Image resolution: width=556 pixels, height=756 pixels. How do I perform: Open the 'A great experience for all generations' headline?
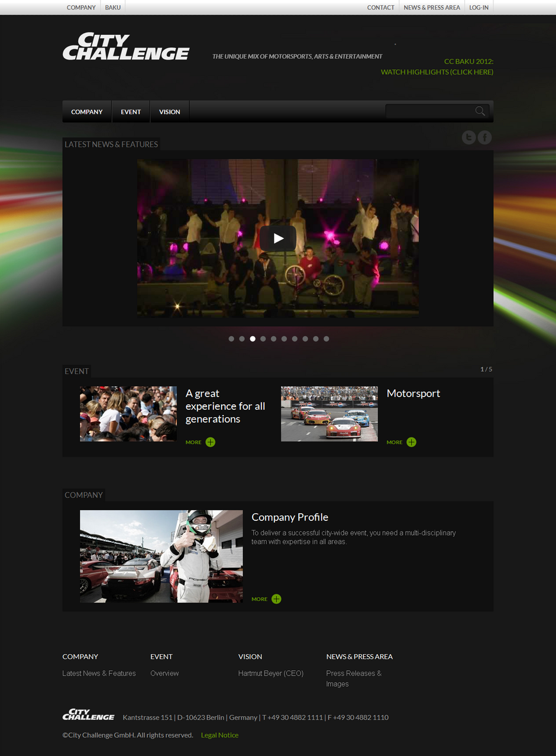(225, 406)
